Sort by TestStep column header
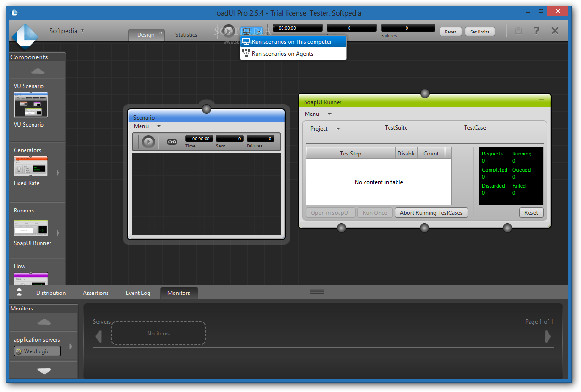Screen dimensions: 581x392 350,153
